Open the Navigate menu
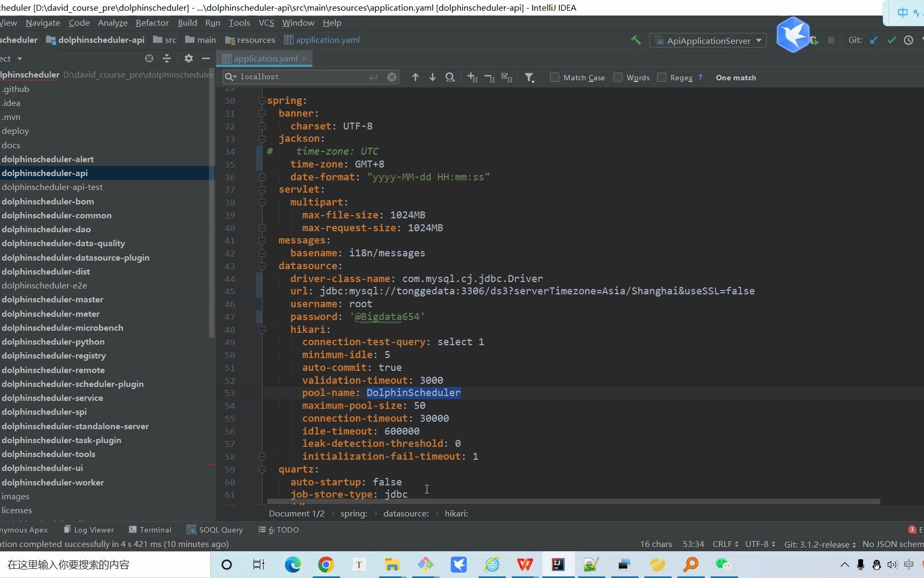The width and height of the screenshot is (924, 578). (x=43, y=22)
